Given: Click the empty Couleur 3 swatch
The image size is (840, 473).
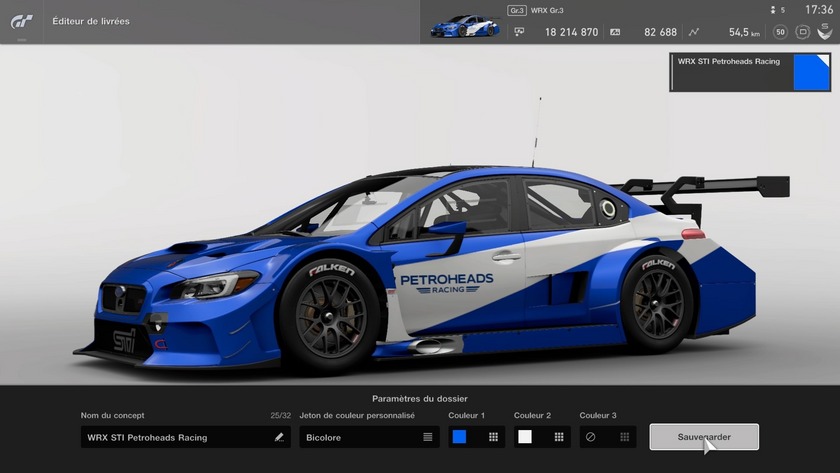Looking at the screenshot, I should [591, 437].
